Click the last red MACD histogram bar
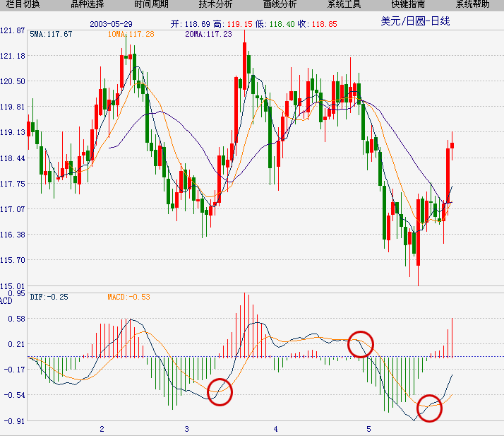The height and width of the screenshot is (436, 504). (452, 338)
